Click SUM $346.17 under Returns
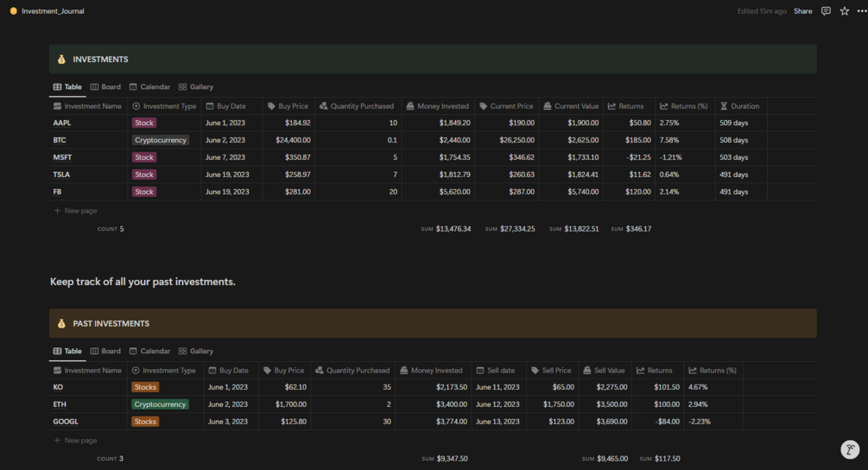 click(x=631, y=229)
